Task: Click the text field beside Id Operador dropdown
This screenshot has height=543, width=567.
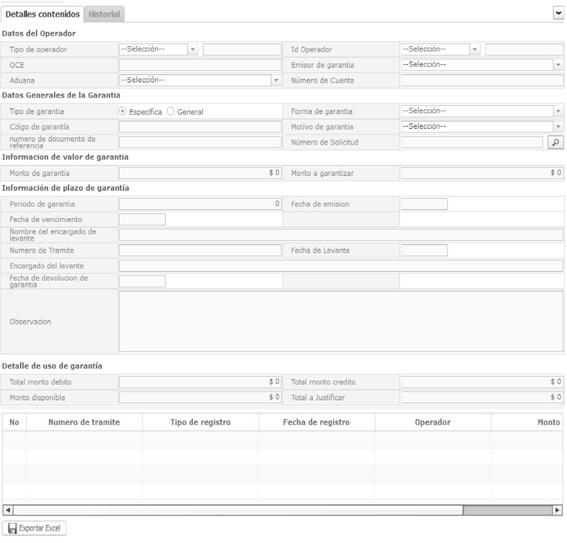Action: (x=524, y=50)
